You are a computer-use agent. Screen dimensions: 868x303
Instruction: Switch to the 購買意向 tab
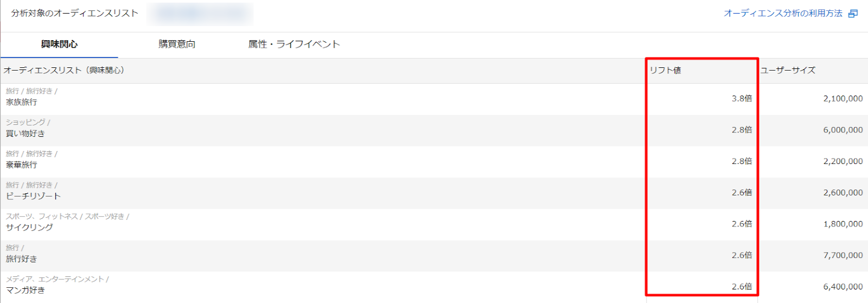click(x=177, y=45)
